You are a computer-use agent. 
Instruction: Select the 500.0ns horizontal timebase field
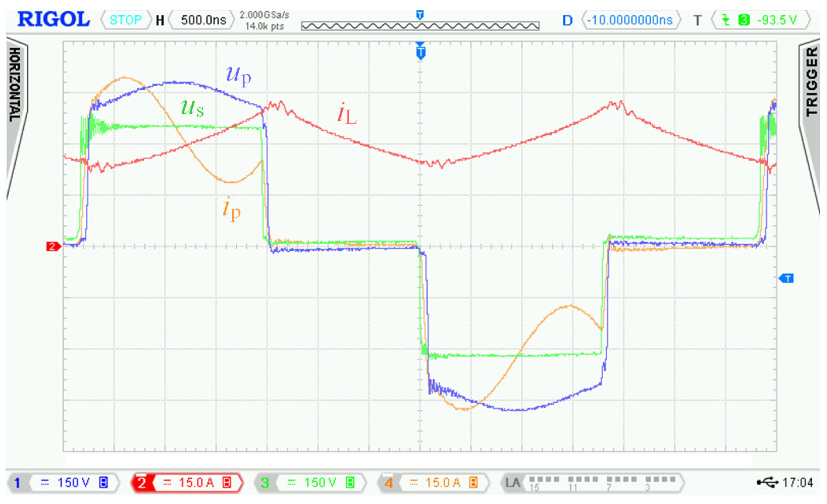coord(203,20)
